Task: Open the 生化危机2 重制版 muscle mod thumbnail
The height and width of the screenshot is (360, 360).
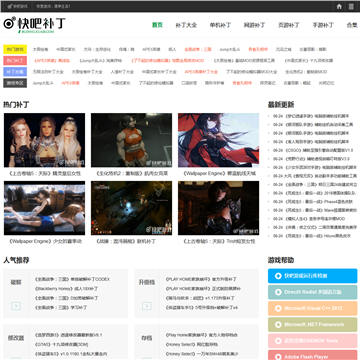Action: pos(131,140)
